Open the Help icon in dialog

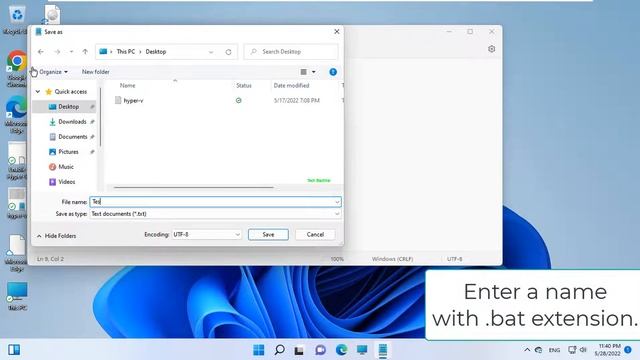pos(333,72)
